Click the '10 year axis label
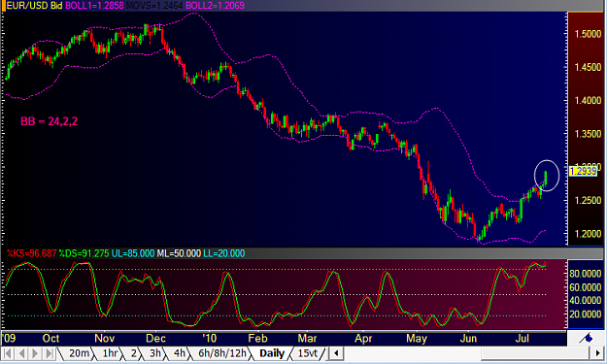Viewport: 607px width, 364px height. point(210,339)
